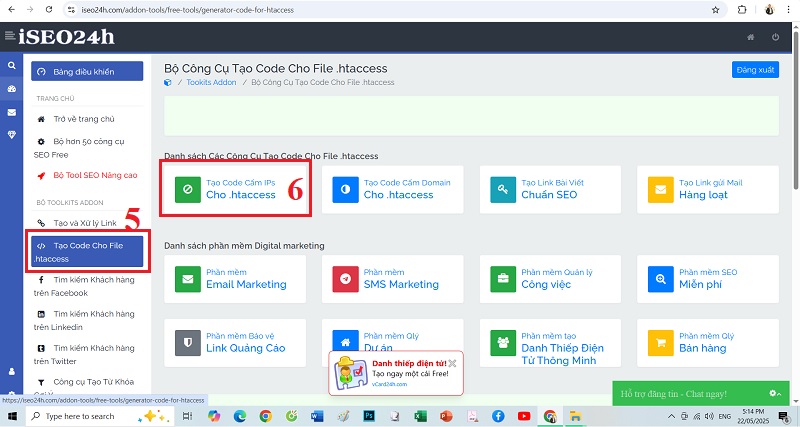Open the breadcrumb cube home icon
Screen dimensions: 800x427
[168, 82]
